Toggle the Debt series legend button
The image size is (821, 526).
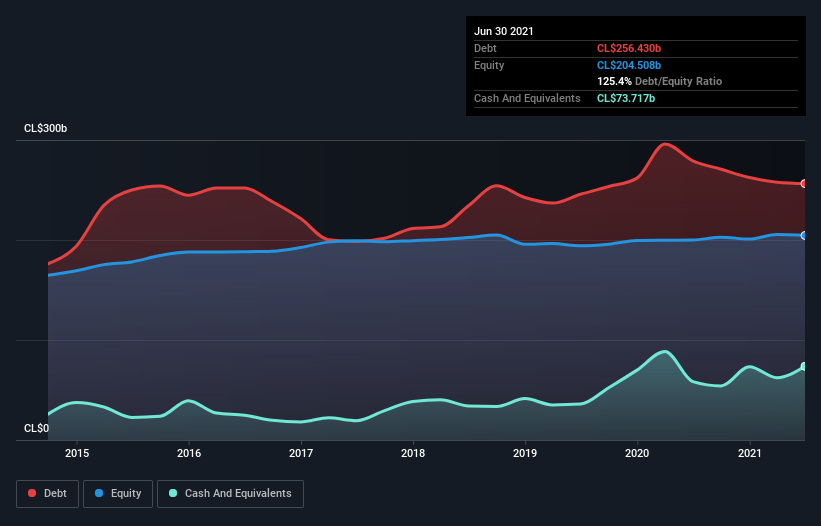click(47, 494)
